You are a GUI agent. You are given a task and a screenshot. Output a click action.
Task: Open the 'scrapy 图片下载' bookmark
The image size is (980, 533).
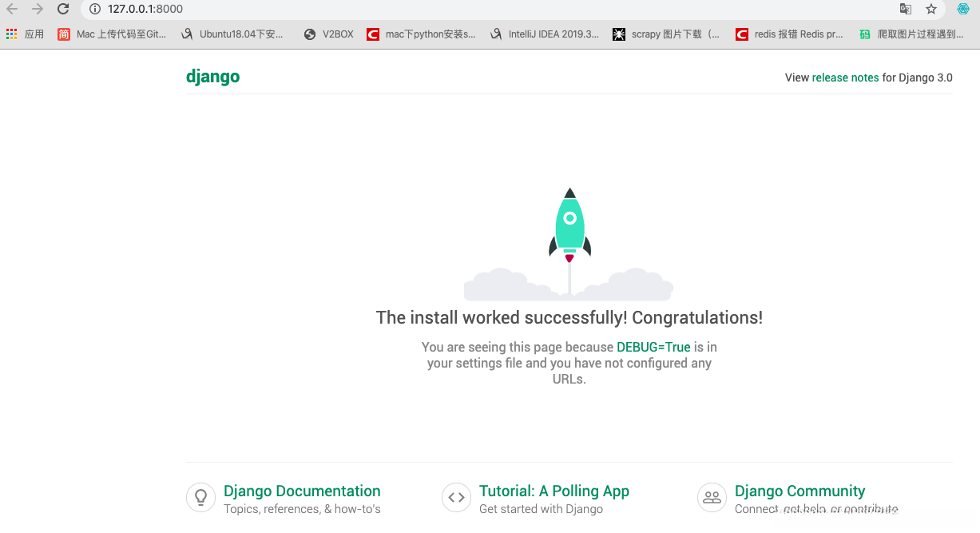tap(666, 34)
